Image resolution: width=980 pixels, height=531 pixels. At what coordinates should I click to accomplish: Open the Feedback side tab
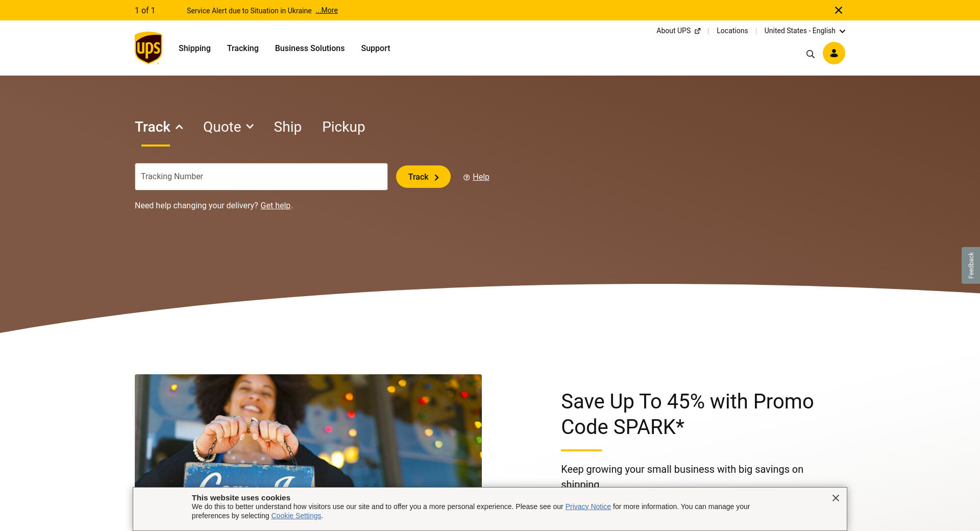[x=971, y=265]
